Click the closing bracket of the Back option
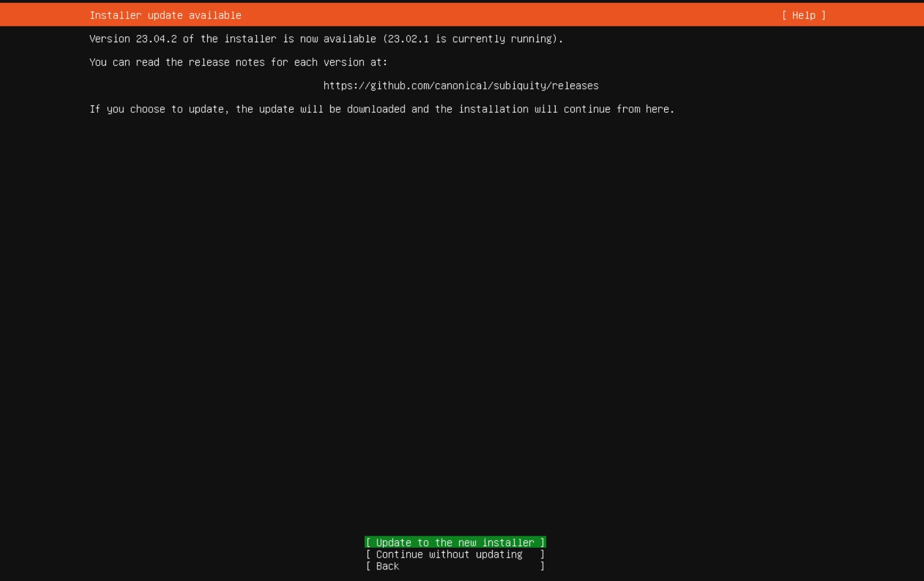 [542, 566]
